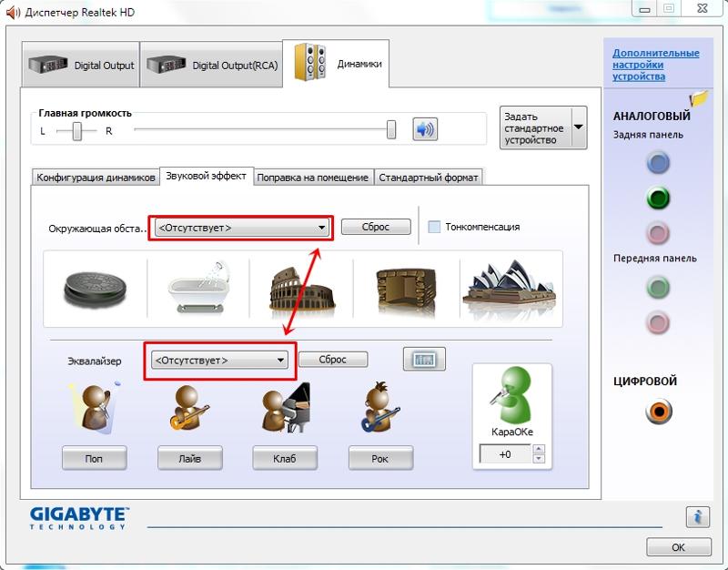
Task: Apply the Лайв equalizer preset button
Action: [x=190, y=458]
